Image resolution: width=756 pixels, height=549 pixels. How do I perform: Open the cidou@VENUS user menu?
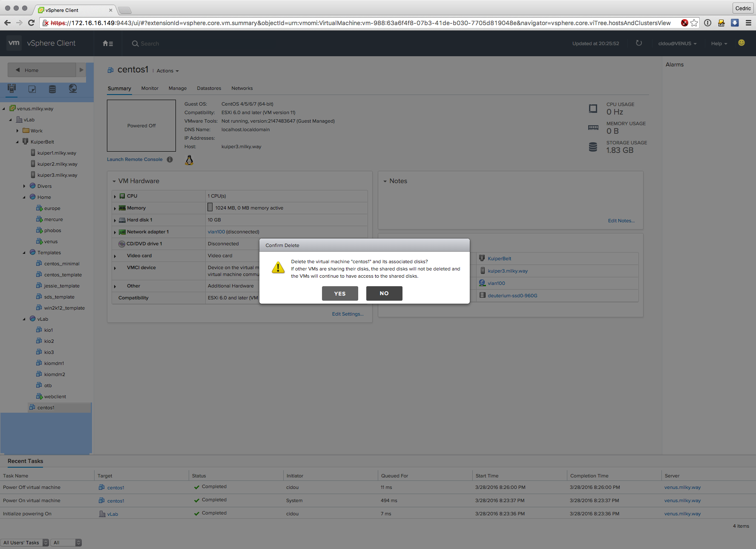pyautogui.click(x=677, y=43)
